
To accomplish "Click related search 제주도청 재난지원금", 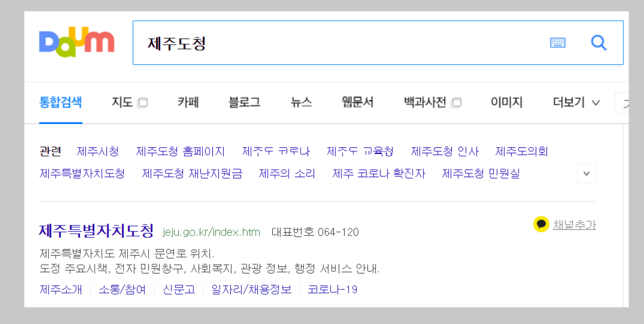I will (192, 173).
